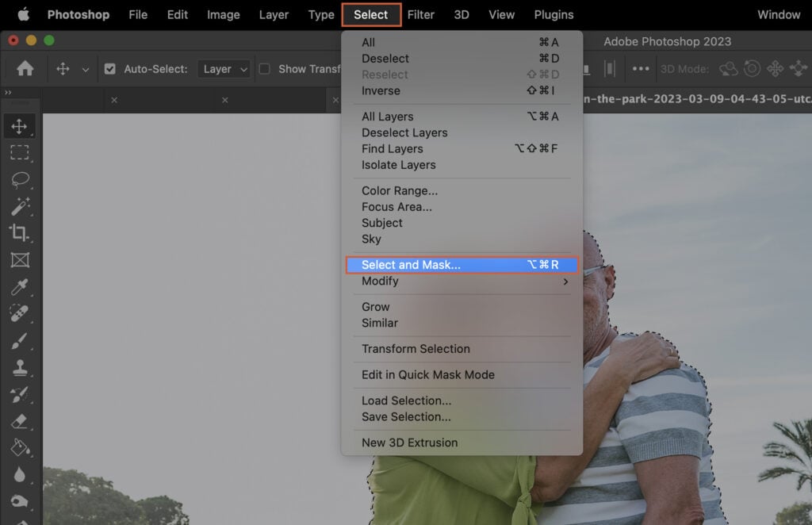
Task: Select the Brush tool
Action: tap(20, 341)
